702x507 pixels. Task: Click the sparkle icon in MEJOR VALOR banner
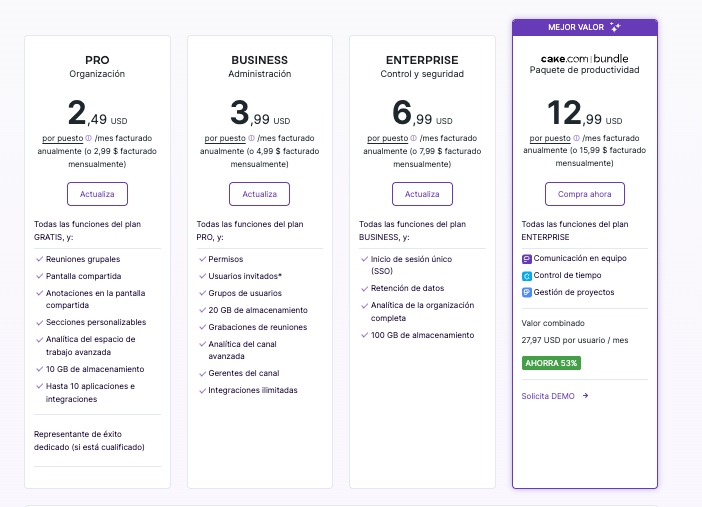click(x=616, y=27)
